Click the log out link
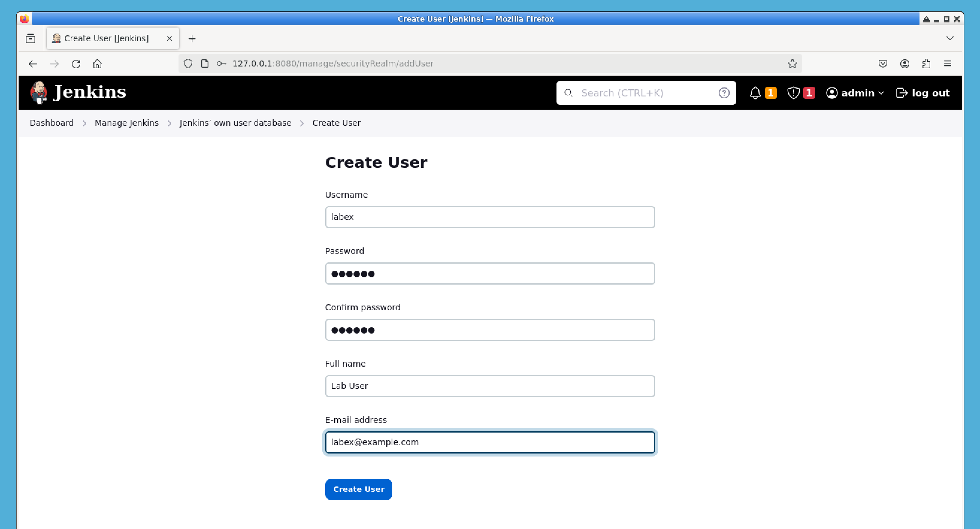The image size is (980, 529). point(922,93)
